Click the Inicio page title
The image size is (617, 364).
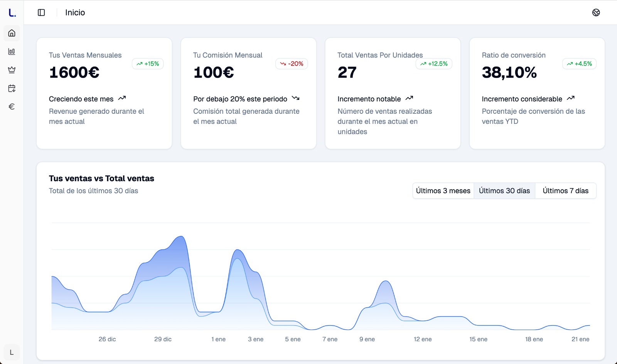click(75, 13)
